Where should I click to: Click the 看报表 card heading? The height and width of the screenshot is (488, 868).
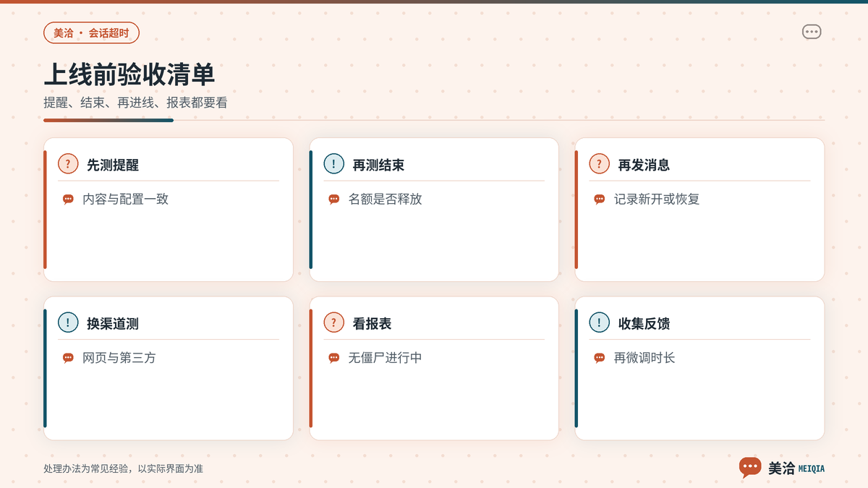tap(372, 323)
